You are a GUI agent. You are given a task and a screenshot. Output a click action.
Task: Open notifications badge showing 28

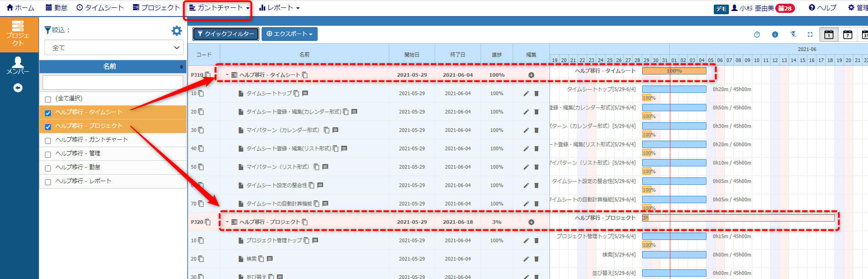[785, 8]
